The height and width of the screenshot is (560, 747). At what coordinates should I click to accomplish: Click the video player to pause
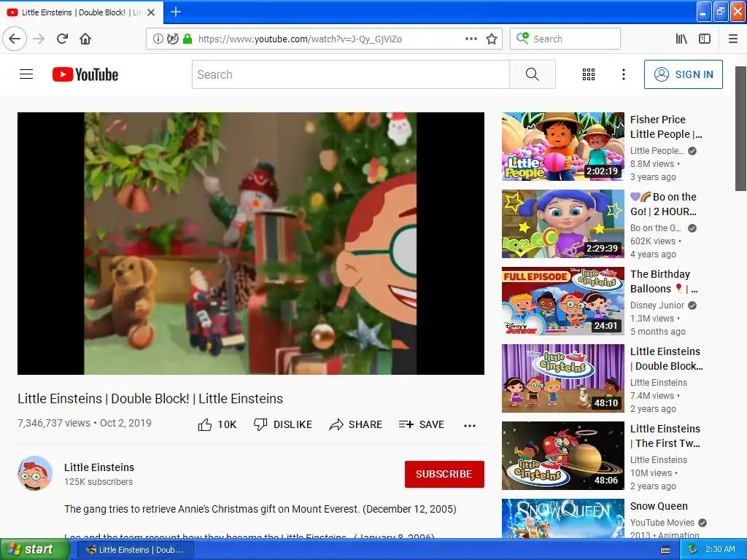click(x=251, y=244)
